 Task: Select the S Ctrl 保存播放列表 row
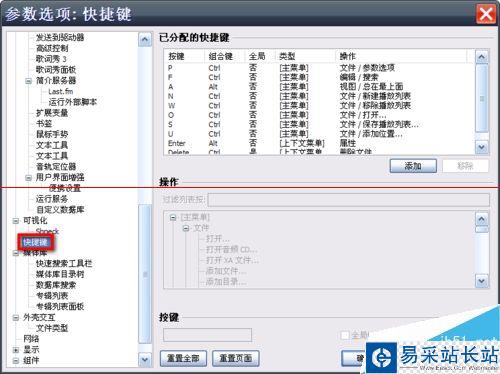pyautogui.click(x=319, y=124)
